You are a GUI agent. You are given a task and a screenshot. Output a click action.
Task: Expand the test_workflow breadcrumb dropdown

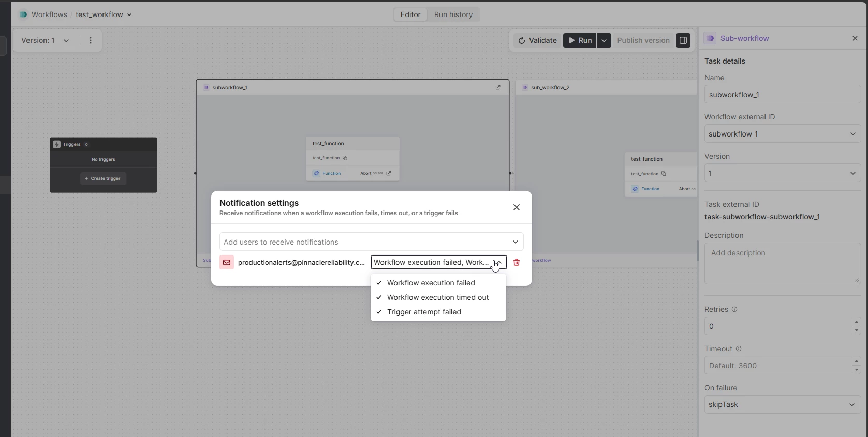(x=129, y=14)
